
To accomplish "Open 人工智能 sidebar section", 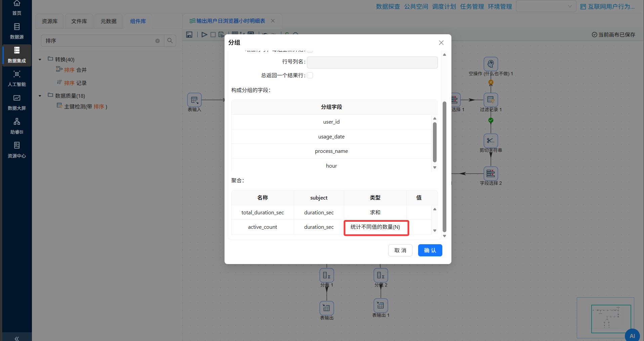I will (17, 79).
